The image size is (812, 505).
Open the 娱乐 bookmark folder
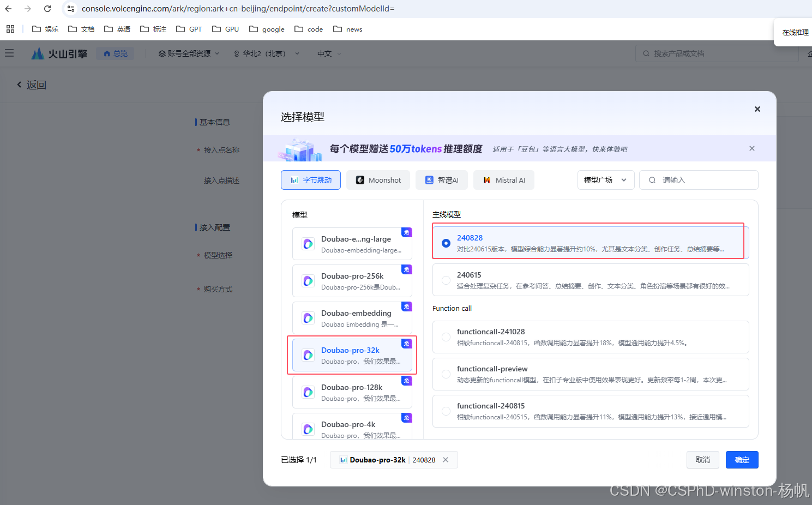45,29
